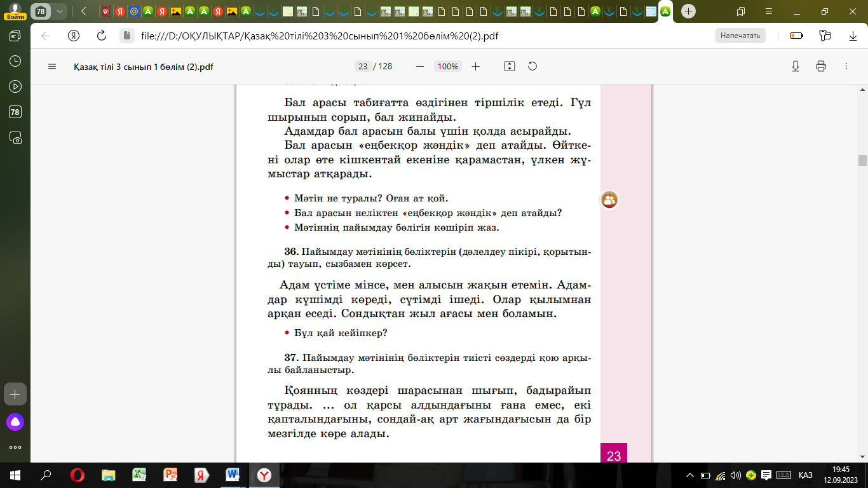Click the address bar with PDF path

pos(318,36)
